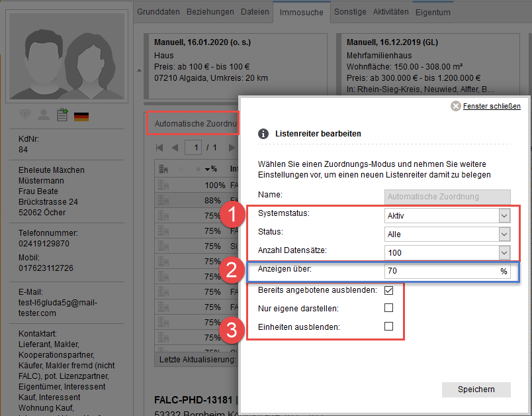Uncheck Bereits angebotene ausblenden

[389, 289]
